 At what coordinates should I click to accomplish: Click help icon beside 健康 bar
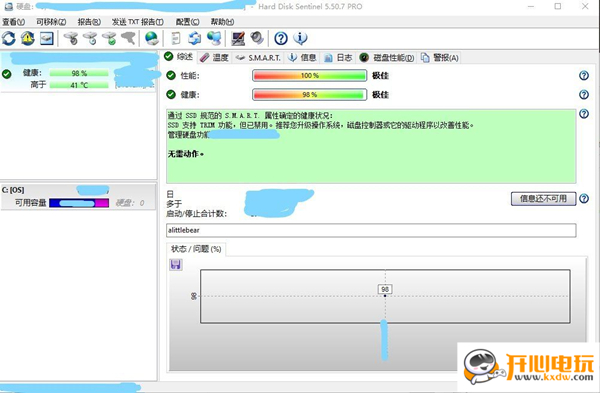pyautogui.click(x=584, y=95)
